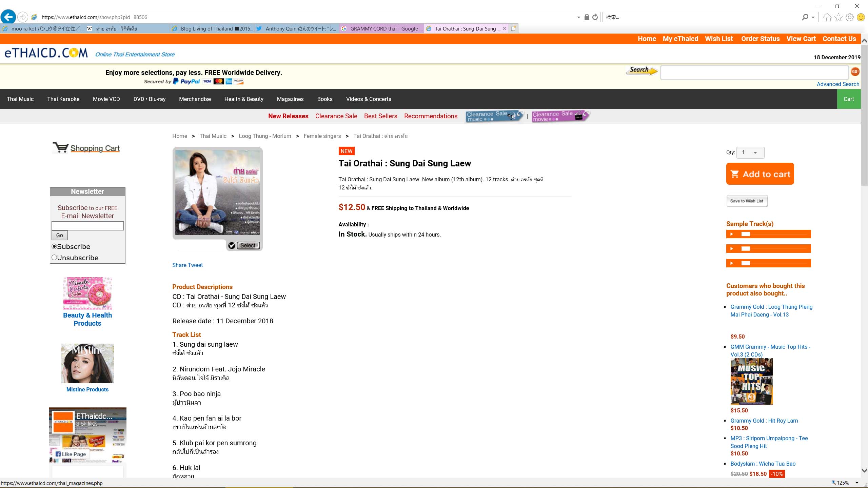Click the third sample track progress bar

pyautogui.click(x=775, y=263)
